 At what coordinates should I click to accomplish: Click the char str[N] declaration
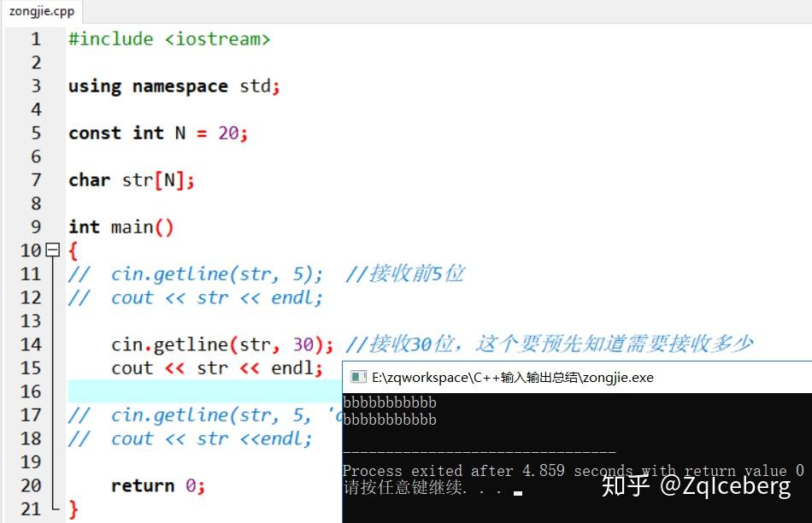[132, 180]
